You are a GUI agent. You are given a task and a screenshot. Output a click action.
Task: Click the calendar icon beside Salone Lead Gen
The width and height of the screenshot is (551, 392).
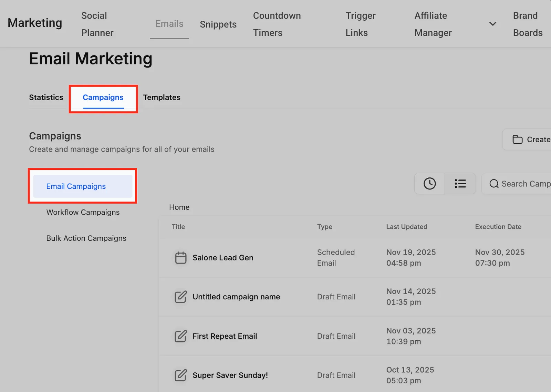point(181,258)
